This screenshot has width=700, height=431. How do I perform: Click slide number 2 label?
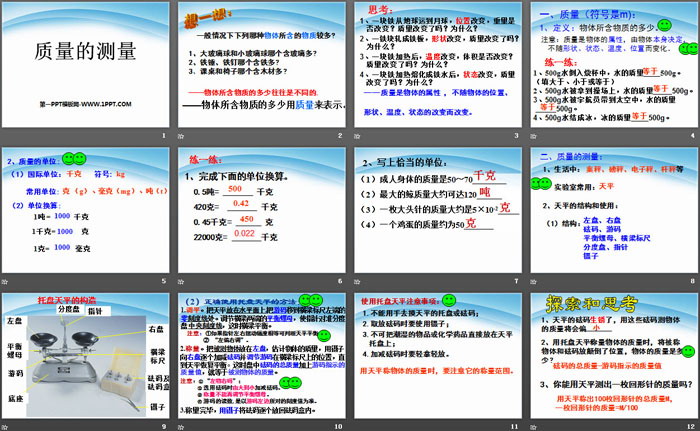point(340,135)
